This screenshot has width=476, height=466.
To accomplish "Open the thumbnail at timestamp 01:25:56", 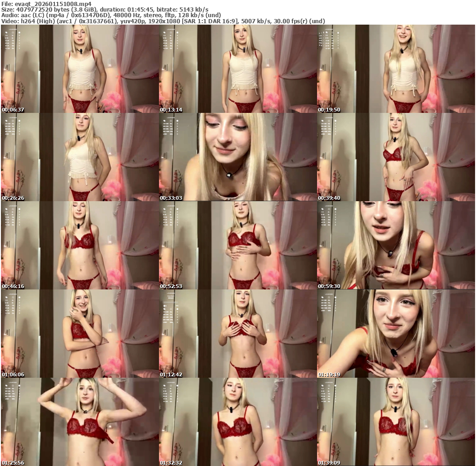I will pos(80,421).
